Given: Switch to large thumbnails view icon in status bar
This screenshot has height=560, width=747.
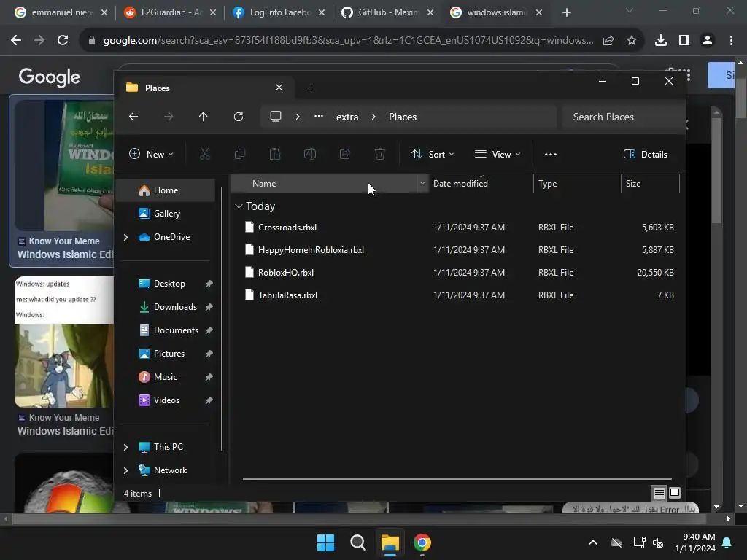Looking at the screenshot, I should tap(675, 494).
